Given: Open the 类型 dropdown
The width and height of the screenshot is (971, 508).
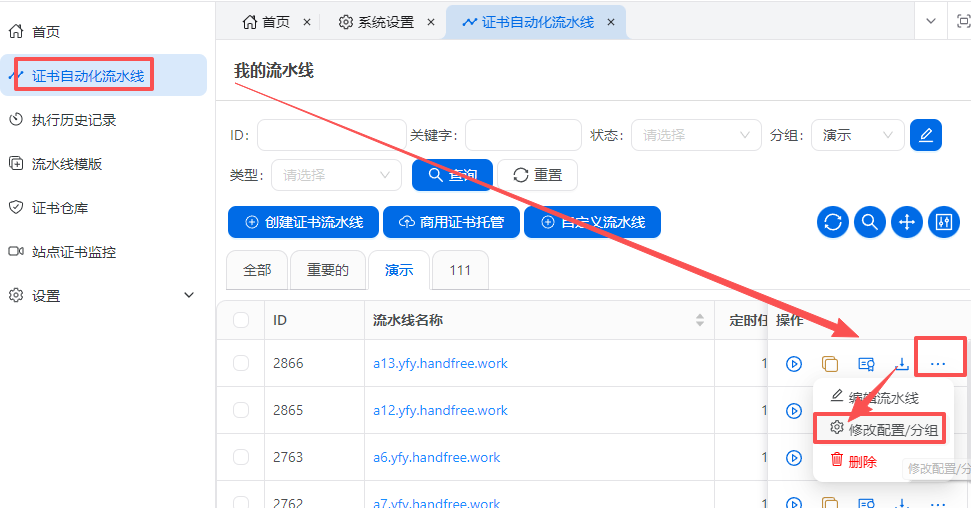Looking at the screenshot, I should [336, 175].
